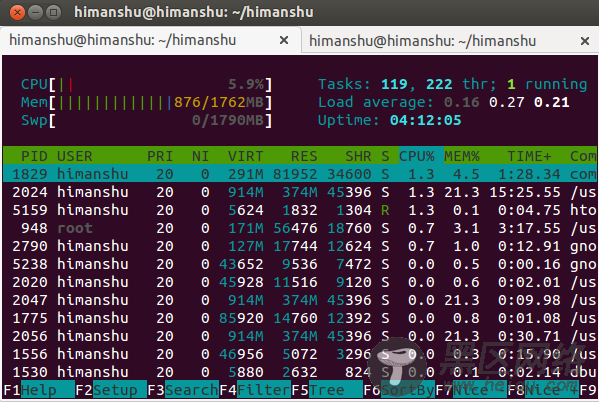Select process row with PID 1829
The width and height of the screenshot is (599, 402).
[x=300, y=174]
